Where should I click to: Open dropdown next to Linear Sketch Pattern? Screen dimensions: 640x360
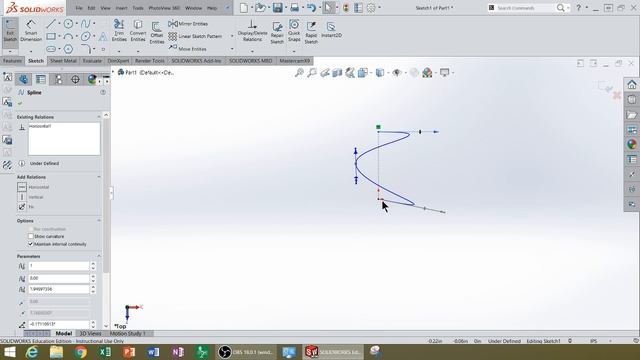click(x=232, y=36)
